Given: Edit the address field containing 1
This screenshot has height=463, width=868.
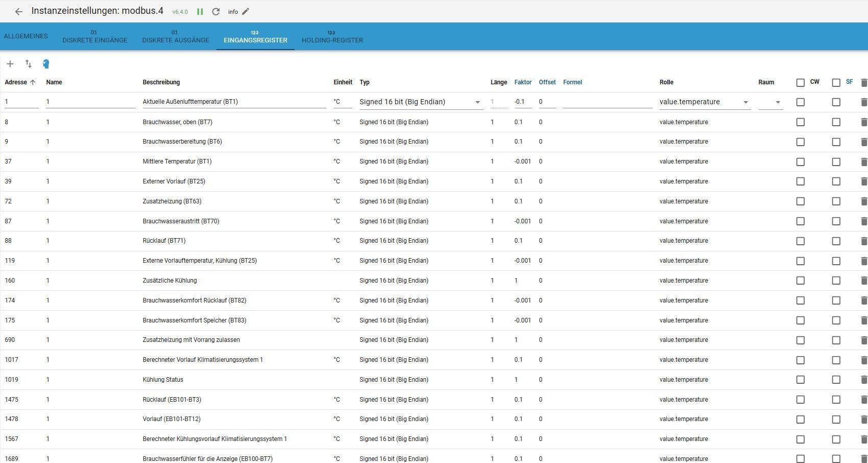Looking at the screenshot, I should [x=22, y=102].
